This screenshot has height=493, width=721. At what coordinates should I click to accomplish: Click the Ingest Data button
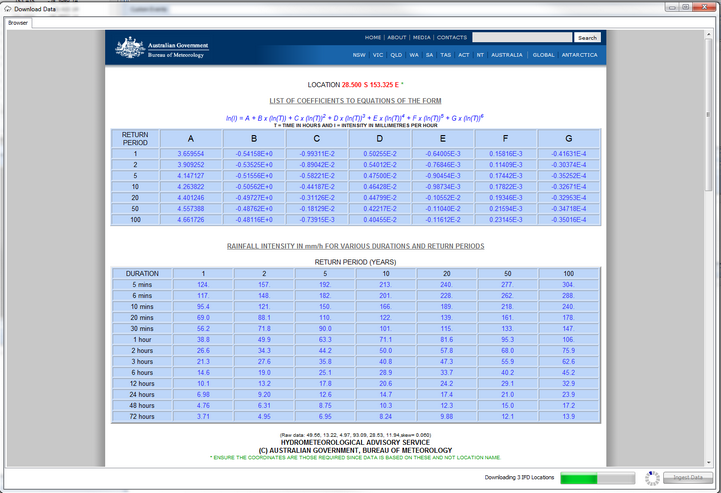pos(689,479)
